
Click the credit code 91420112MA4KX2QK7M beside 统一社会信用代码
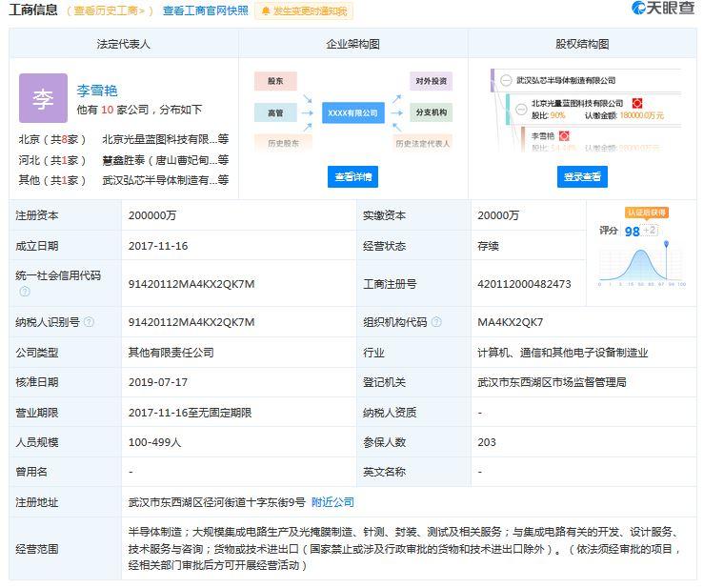coord(191,284)
